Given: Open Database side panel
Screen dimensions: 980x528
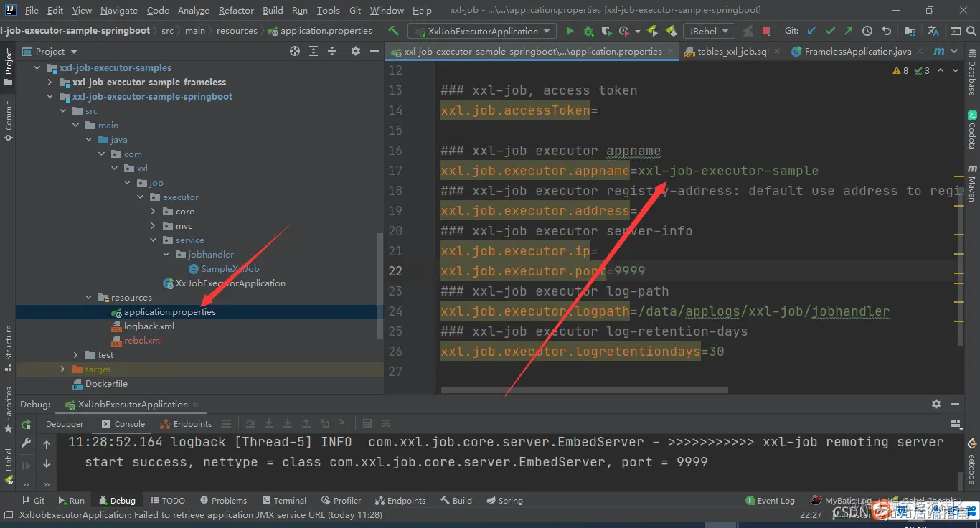Looking at the screenshot, I should 972,74.
